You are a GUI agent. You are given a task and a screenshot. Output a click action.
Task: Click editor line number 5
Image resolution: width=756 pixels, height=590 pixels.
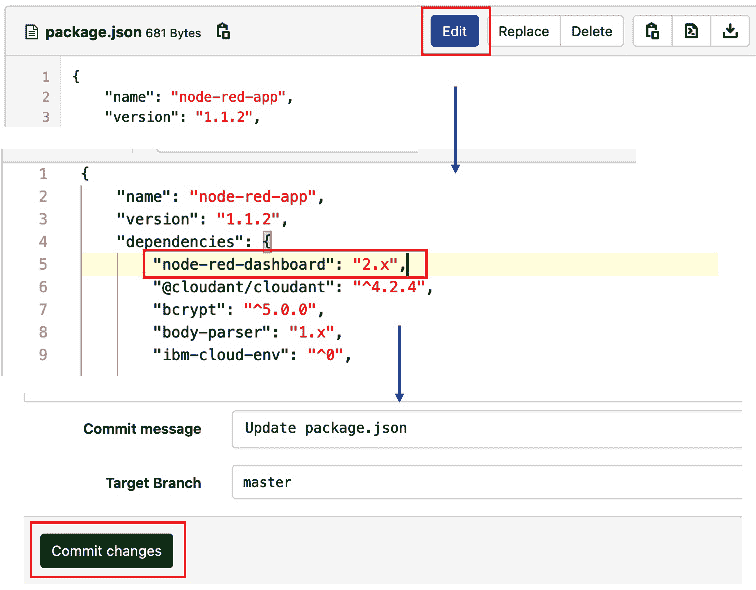[x=43, y=264]
